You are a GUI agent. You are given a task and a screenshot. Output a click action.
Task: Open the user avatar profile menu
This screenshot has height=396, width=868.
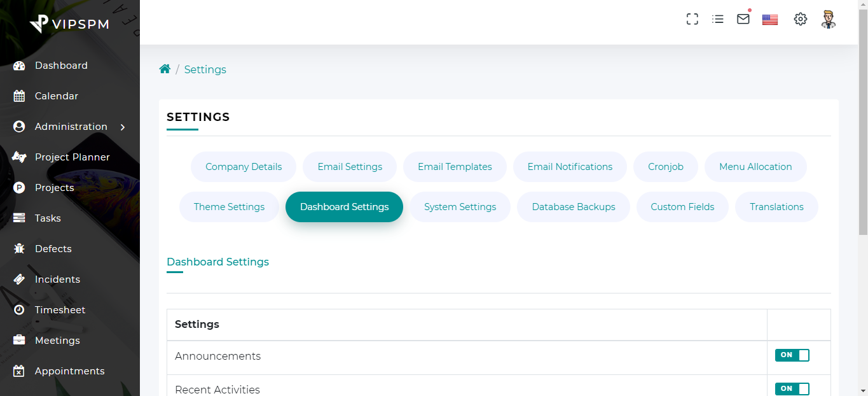point(828,19)
